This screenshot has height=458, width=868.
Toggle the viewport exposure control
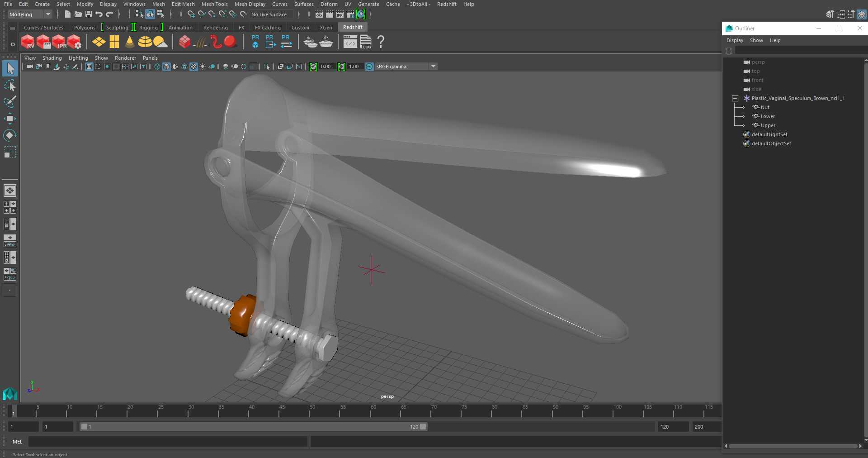pyautogui.click(x=313, y=67)
